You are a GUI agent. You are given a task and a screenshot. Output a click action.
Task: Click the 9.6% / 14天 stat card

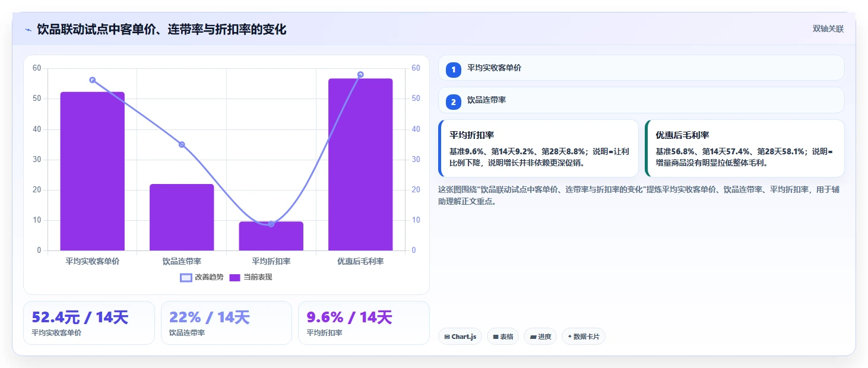coord(363,323)
